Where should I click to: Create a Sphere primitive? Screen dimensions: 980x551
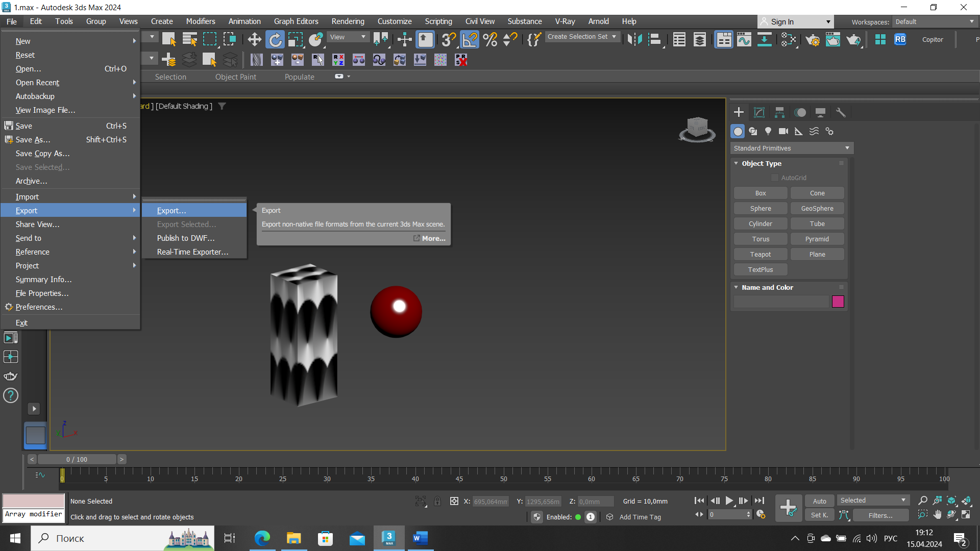click(761, 208)
